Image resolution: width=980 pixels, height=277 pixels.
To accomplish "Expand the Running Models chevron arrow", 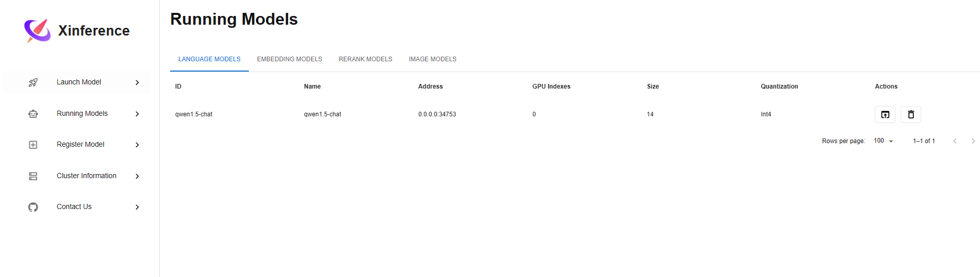I will tap(137, 114).
